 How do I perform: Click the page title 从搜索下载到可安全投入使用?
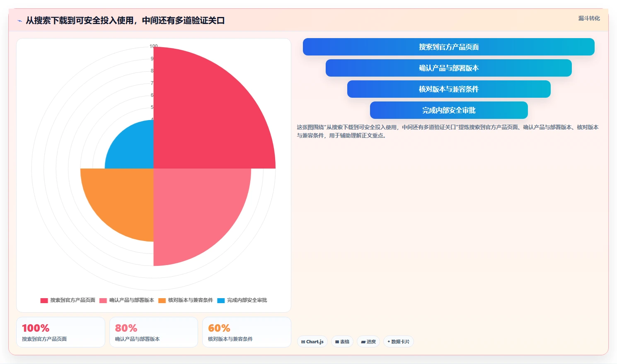coord(125,20)
